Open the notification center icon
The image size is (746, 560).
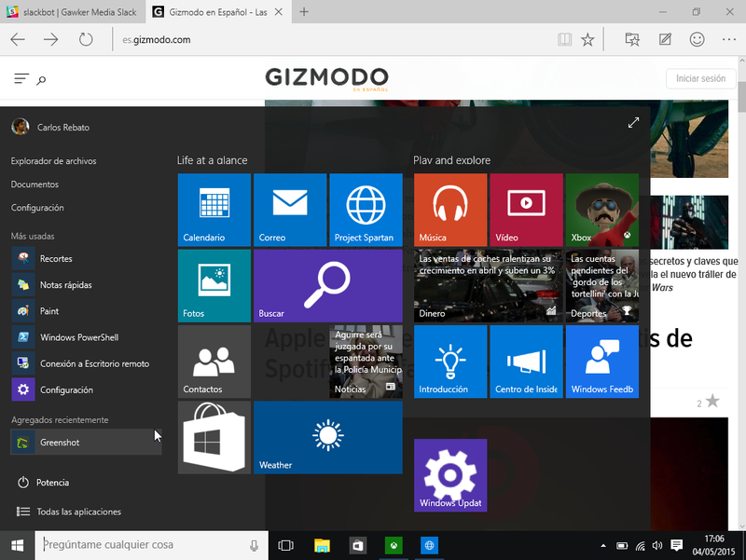pyautogui.click(x=676, y=546)
